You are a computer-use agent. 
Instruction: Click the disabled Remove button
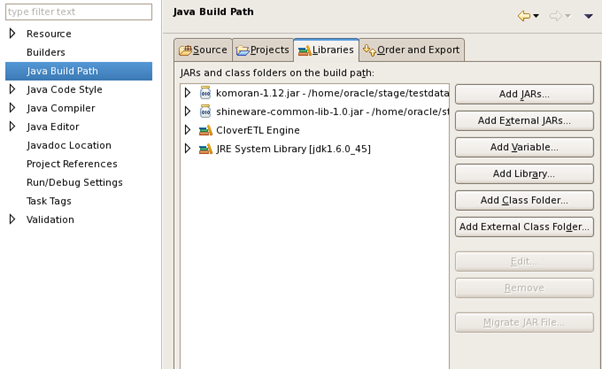click(524, 288)
